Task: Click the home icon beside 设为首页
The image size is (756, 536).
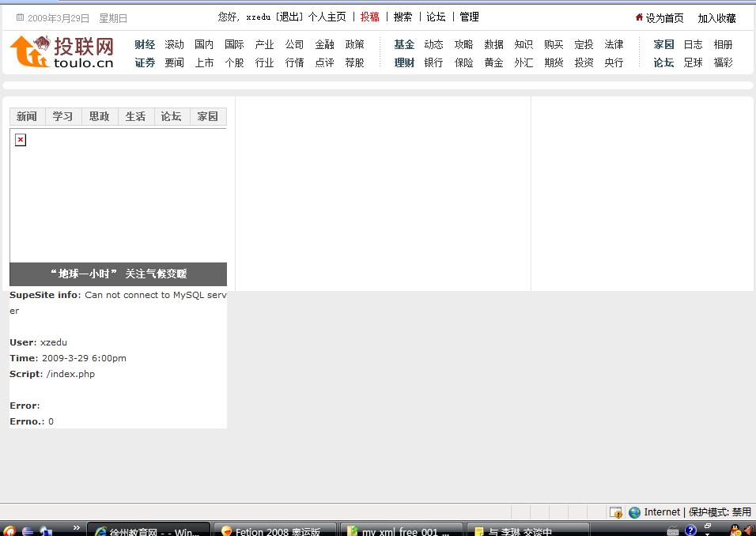Action: [639, 17]
